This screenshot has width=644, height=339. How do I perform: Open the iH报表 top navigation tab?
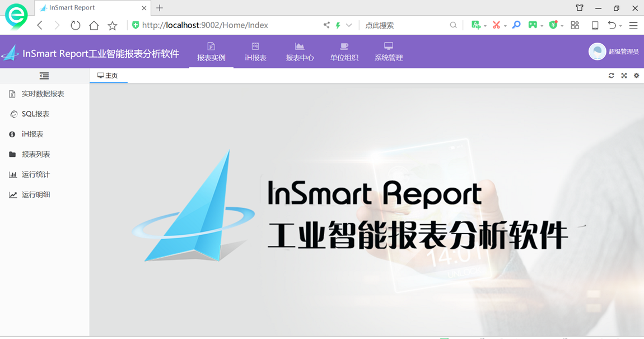click(255, 52)
